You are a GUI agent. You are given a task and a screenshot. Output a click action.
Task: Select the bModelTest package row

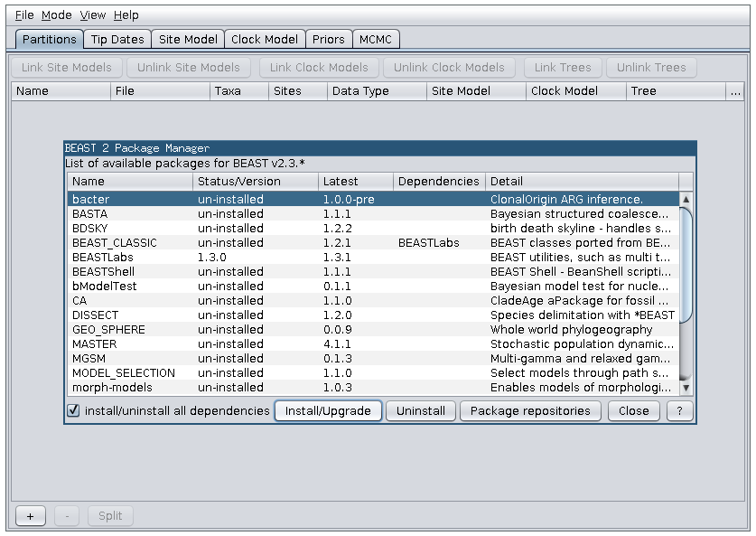click(x=373, y=287)
